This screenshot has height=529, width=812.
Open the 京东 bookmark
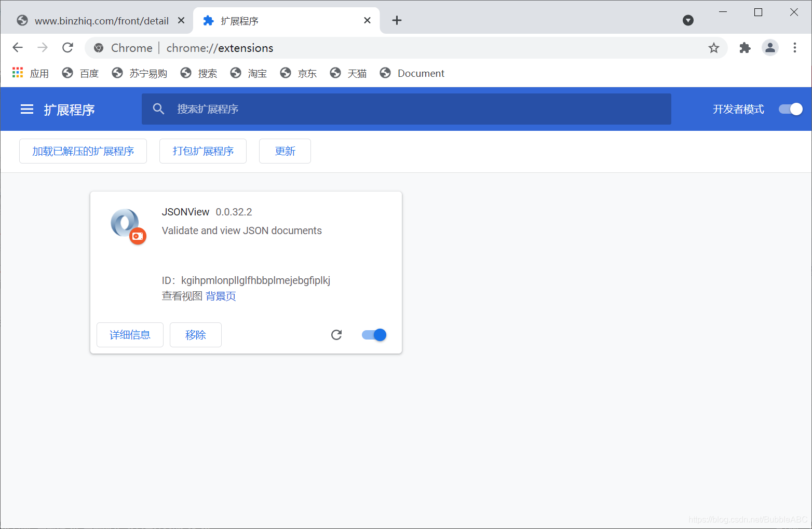(x=298, y=73)
